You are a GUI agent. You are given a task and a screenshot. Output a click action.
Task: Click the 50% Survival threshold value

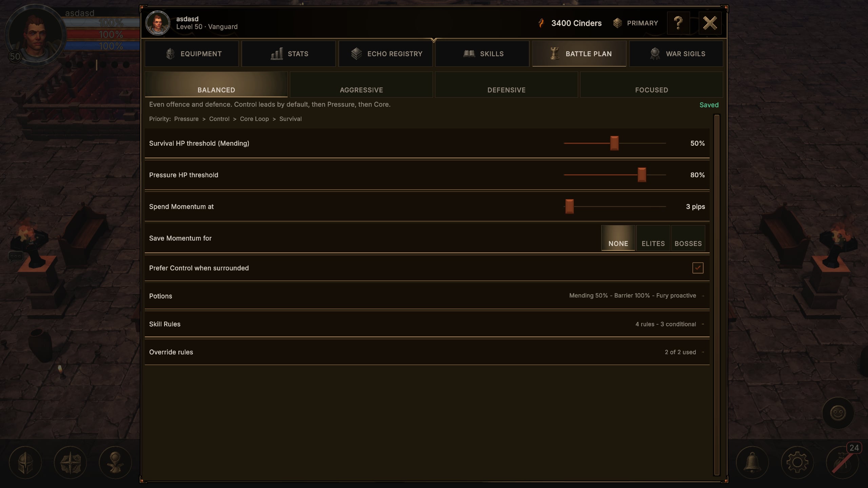pos(697,143)
